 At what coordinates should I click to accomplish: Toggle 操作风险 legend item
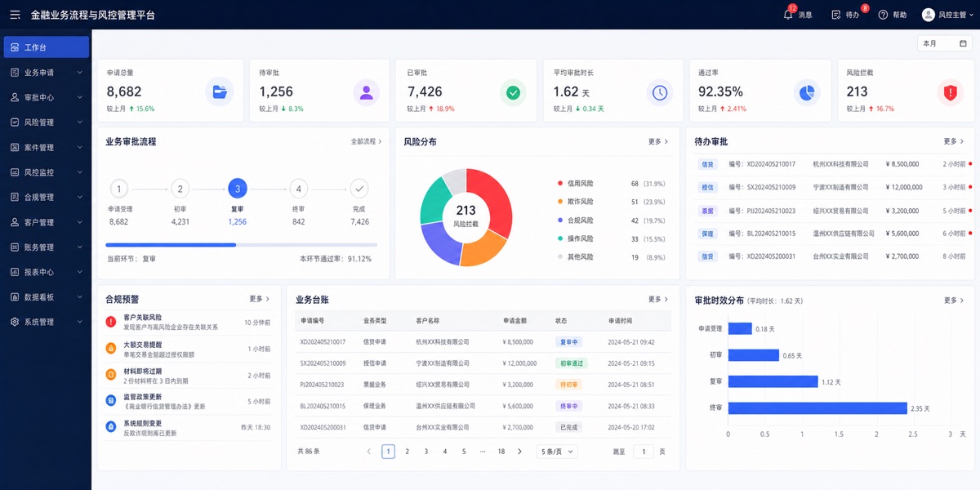576,238
